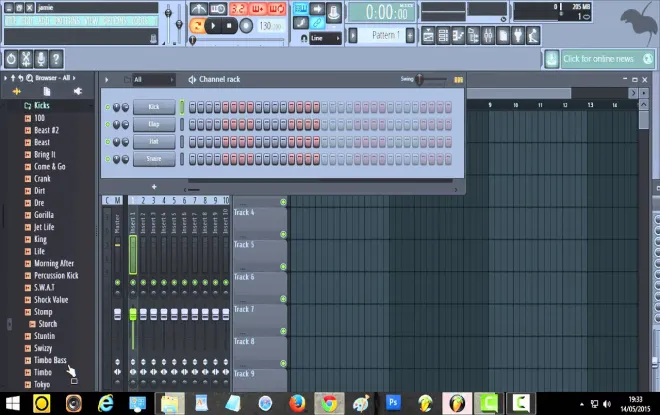Viewport: 660px width, 415px height.
Task: Click Insert 1 mixer fader
Action: point(133,314)
